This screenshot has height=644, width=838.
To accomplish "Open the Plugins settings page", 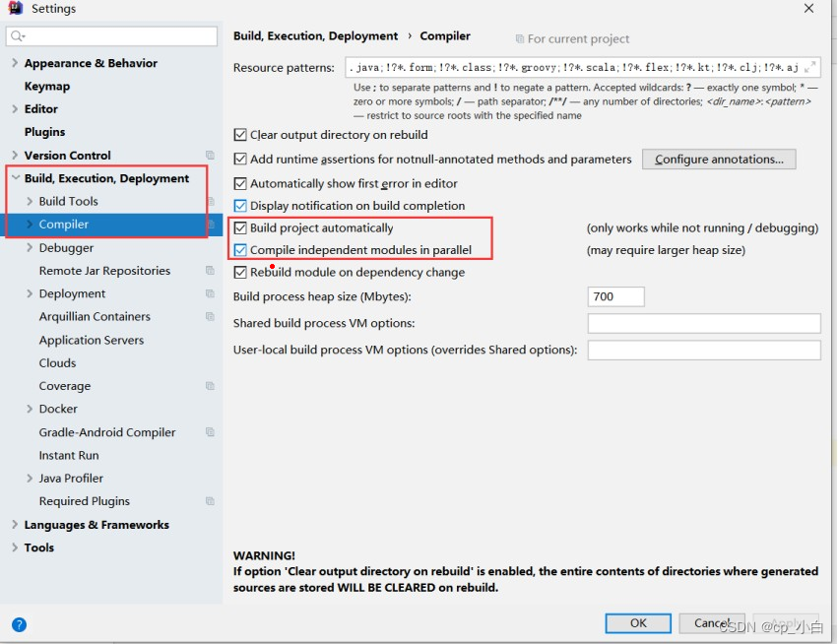I will tap(44, 132).
